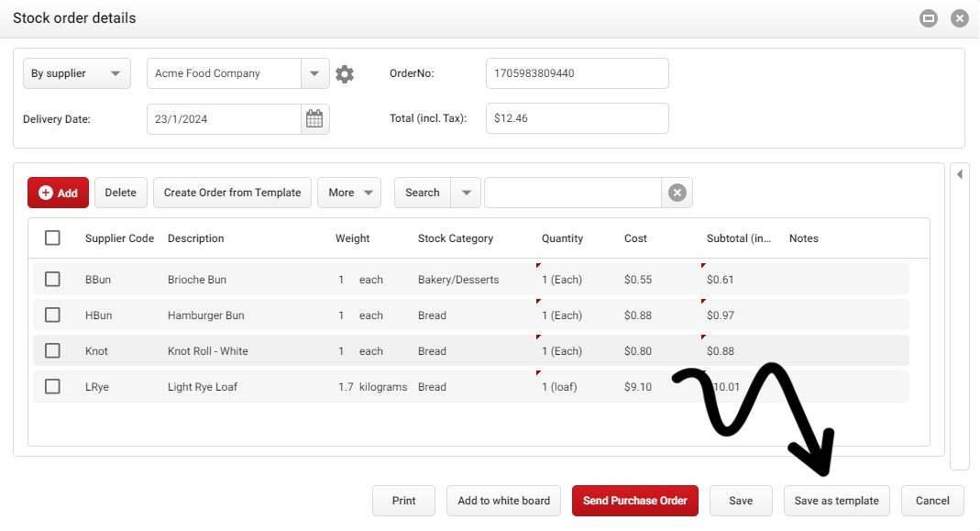
Task: Open the Acme Food Company supplier dropdown
Action: (x=314, y=73)
